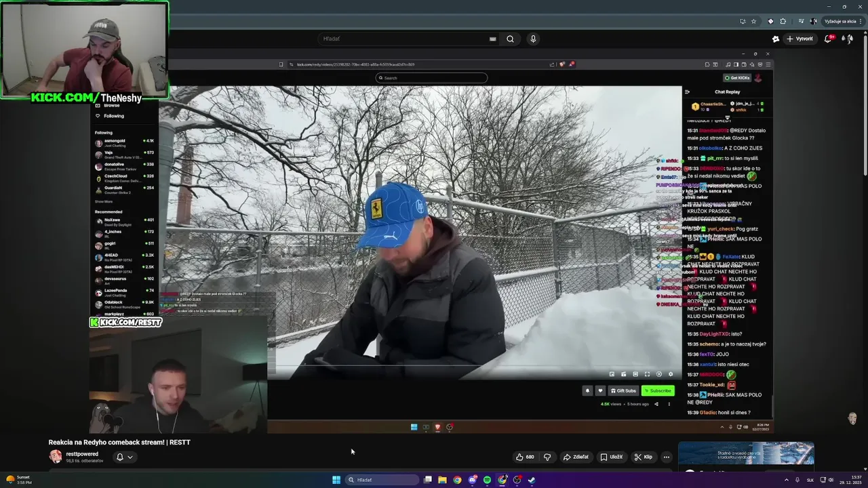Open the resttpowered channel avatar
868x488 pixels.
[x=55, y=456]
